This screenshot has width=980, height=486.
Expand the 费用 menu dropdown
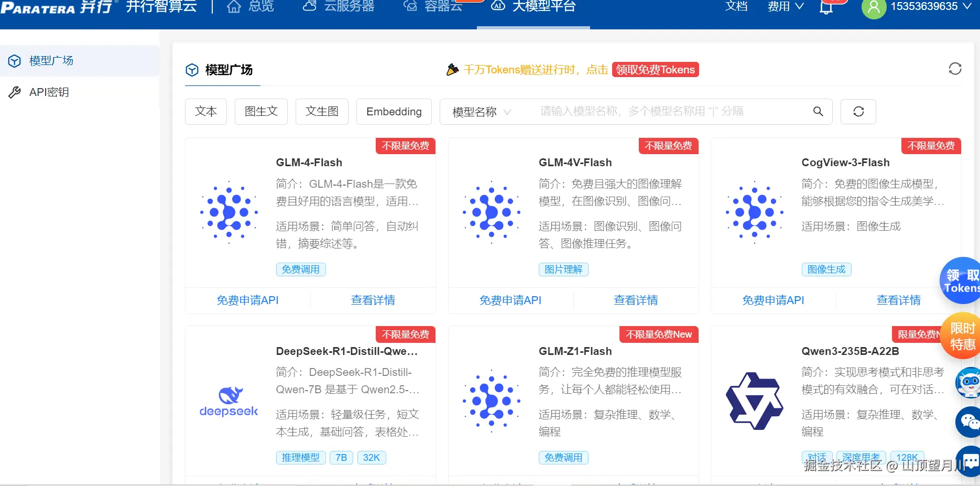click(x=786, y=6)
